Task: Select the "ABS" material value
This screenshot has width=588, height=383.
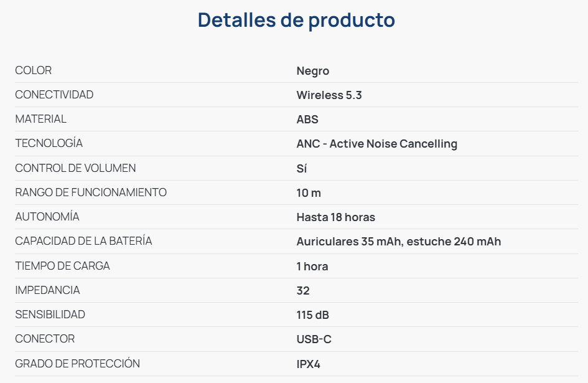Action: [x=307, y=120]
